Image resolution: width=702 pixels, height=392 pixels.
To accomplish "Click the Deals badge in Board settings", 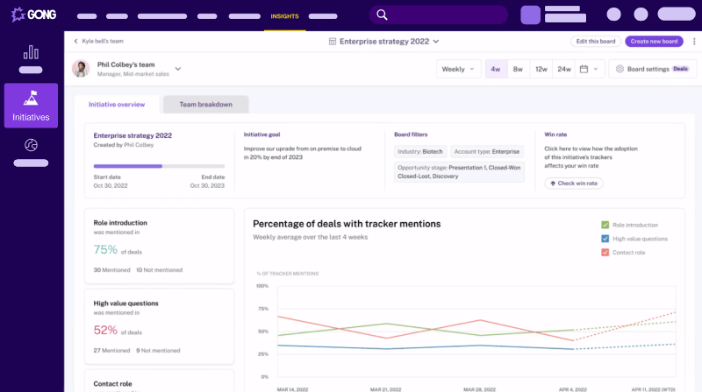I will [680, 69].
